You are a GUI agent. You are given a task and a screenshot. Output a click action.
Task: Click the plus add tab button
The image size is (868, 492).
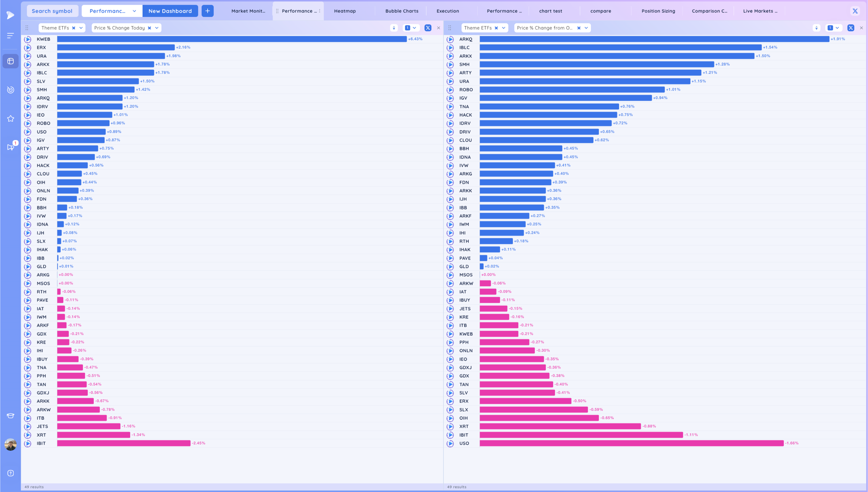[x=207, y=11]
